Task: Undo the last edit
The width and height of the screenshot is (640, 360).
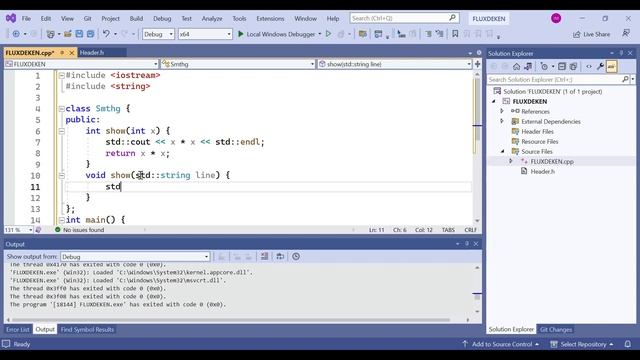Action: pos(106,34)
